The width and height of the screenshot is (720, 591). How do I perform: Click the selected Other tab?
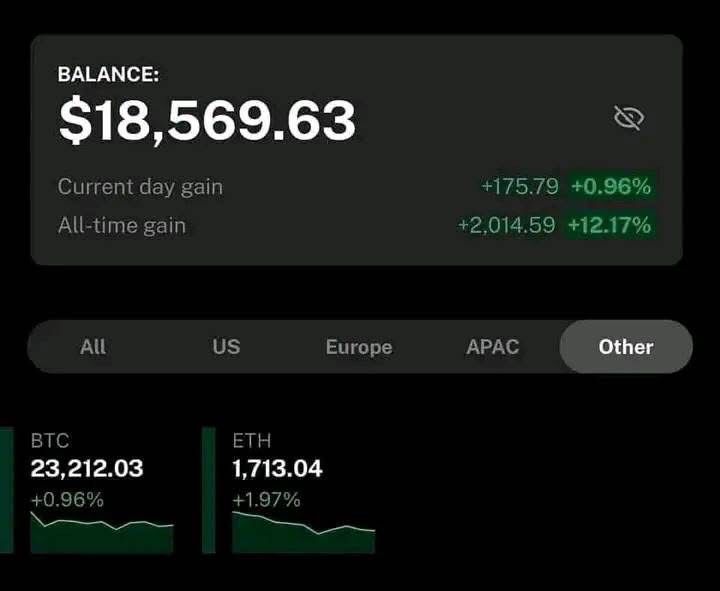[x=626, y=347]
